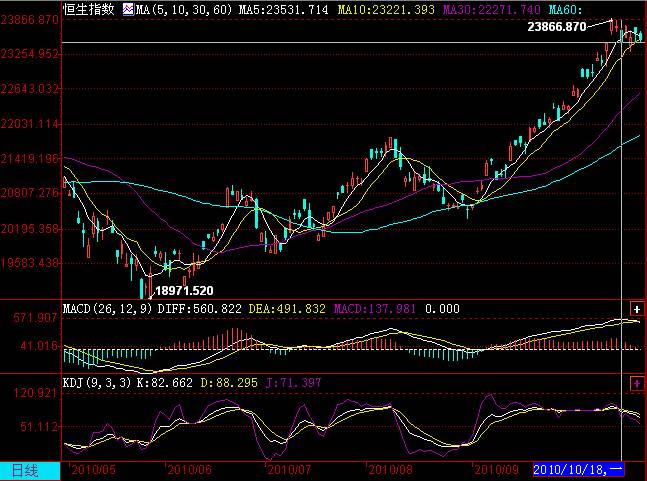This screenshot has height=481, width=647.
Task: Click the DEA:491.832 value
Action: (287, 309)
